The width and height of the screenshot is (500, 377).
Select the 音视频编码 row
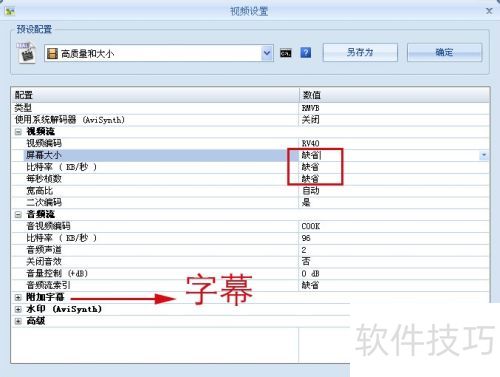pos(251,226)
